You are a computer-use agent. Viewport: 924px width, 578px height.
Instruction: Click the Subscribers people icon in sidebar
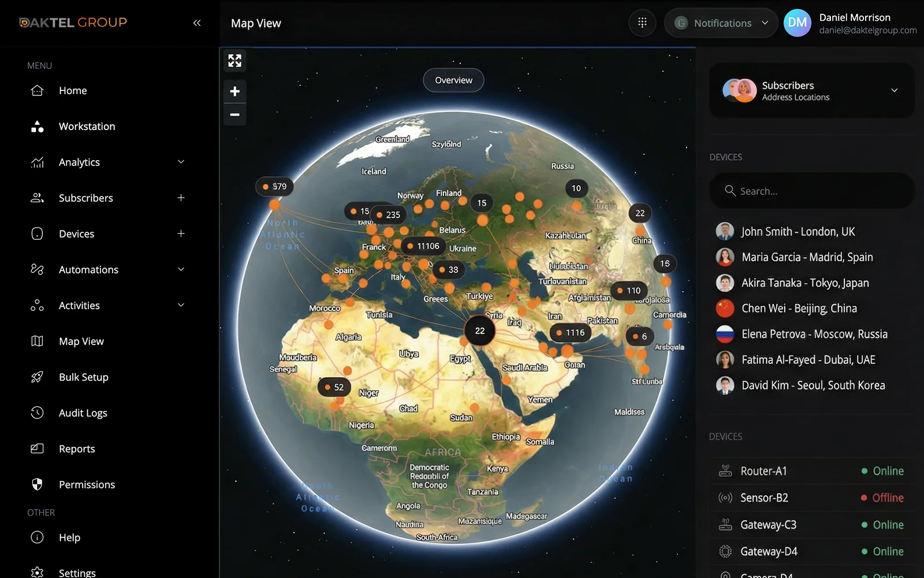(37, 198)
